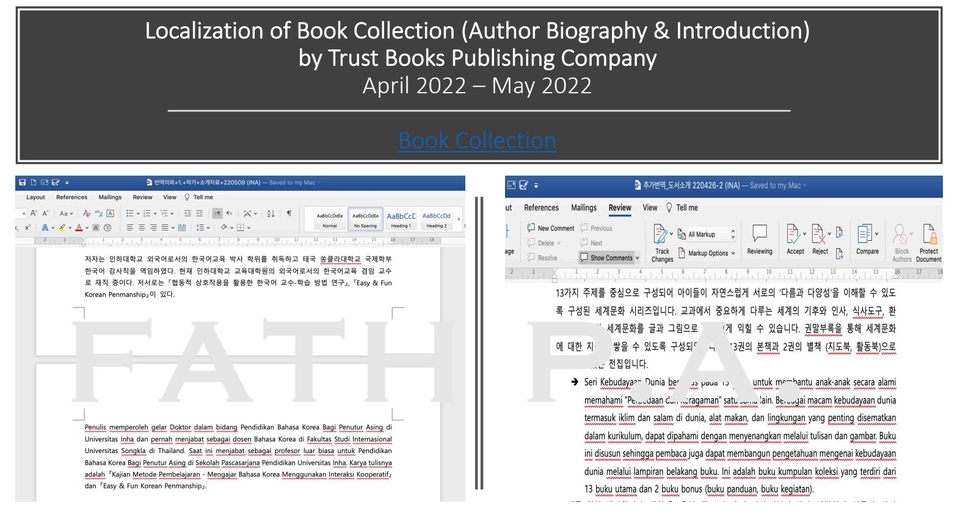The width and height of the screenshot is (960, 528).
Task: Open the Book Collection link
Action: point(477,140)
